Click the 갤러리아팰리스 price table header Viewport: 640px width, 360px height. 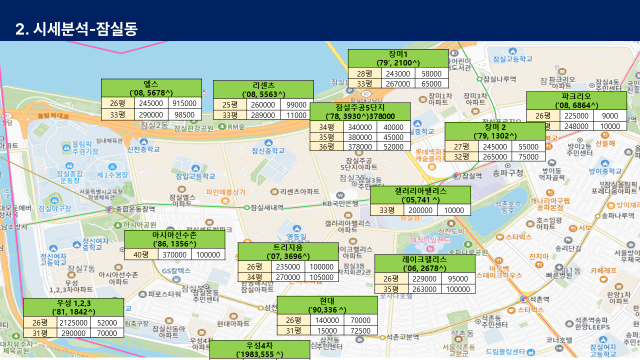pos(420,196)
